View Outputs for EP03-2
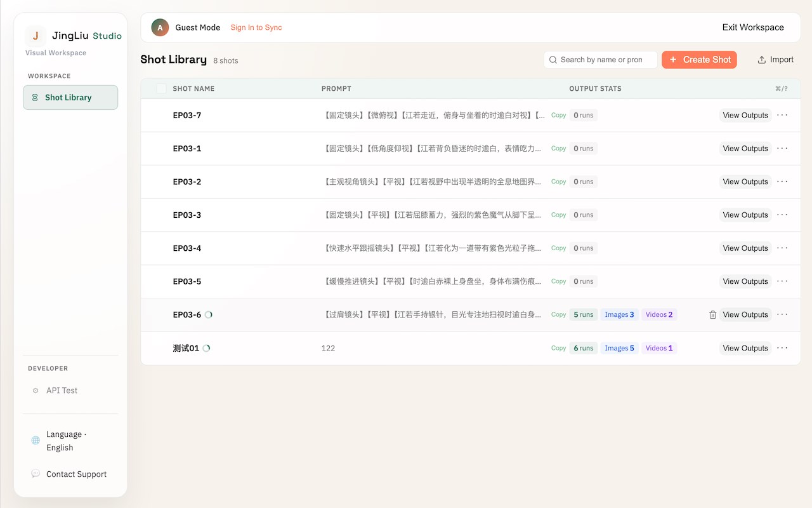The height and width of the screenshot is (508, 812). click(745, 181)
